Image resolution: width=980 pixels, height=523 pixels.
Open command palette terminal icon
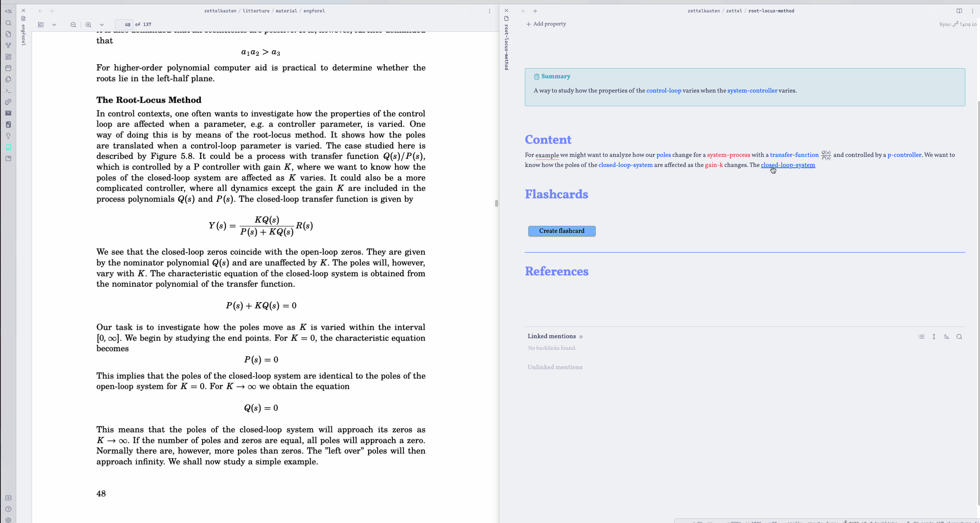pos(8,91)
